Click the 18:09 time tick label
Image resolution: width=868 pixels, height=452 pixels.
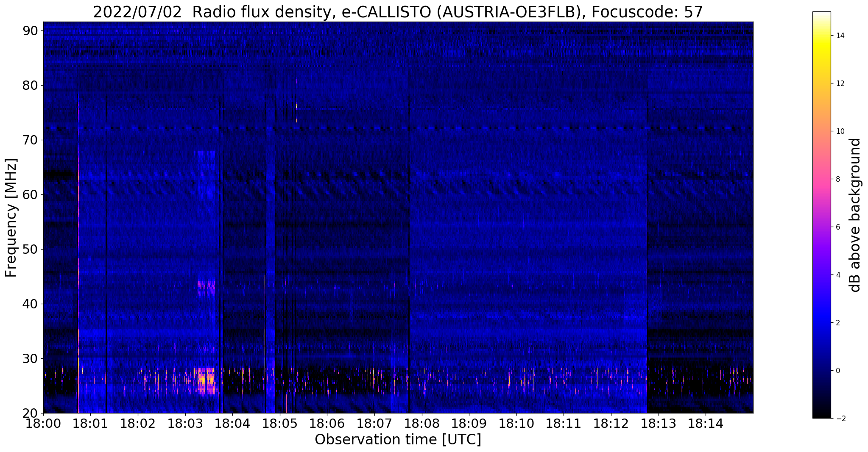click(469, 424)
